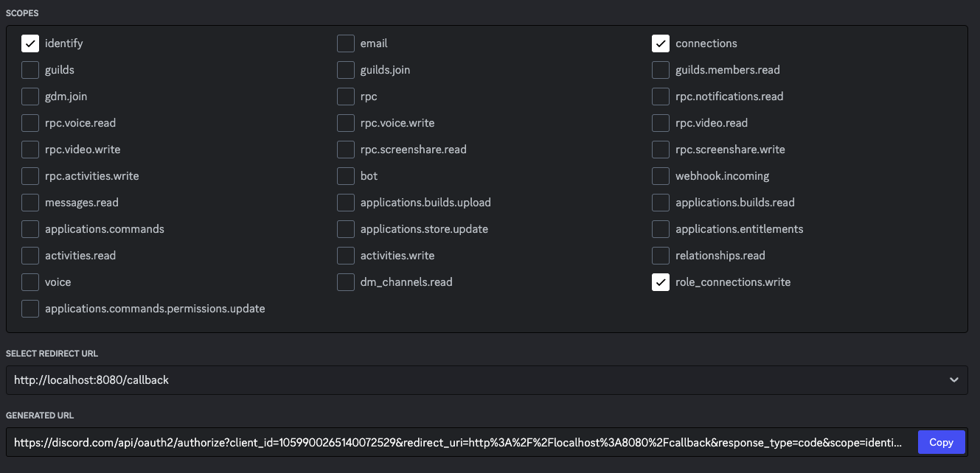
Task: Check the activities.read scope
Action: [30, 256]
